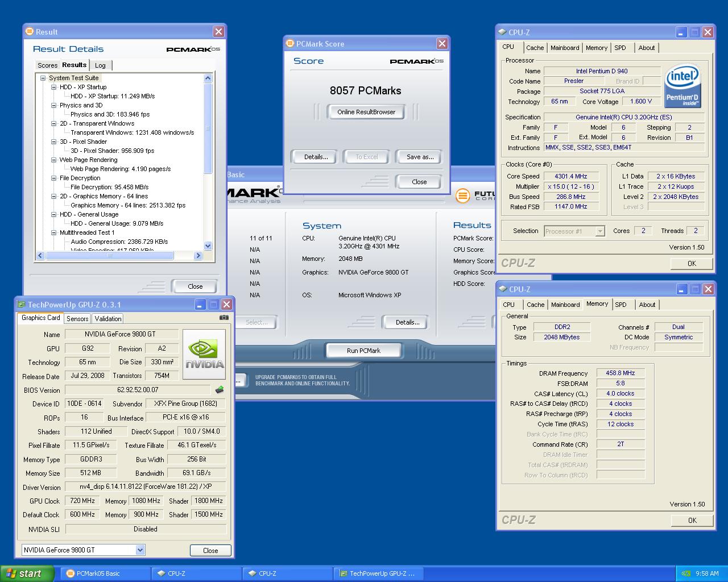Click the Close button in GPU-Z
This screenshot has width=728, height=582.
pyautogui.click(x=210, y=550)
